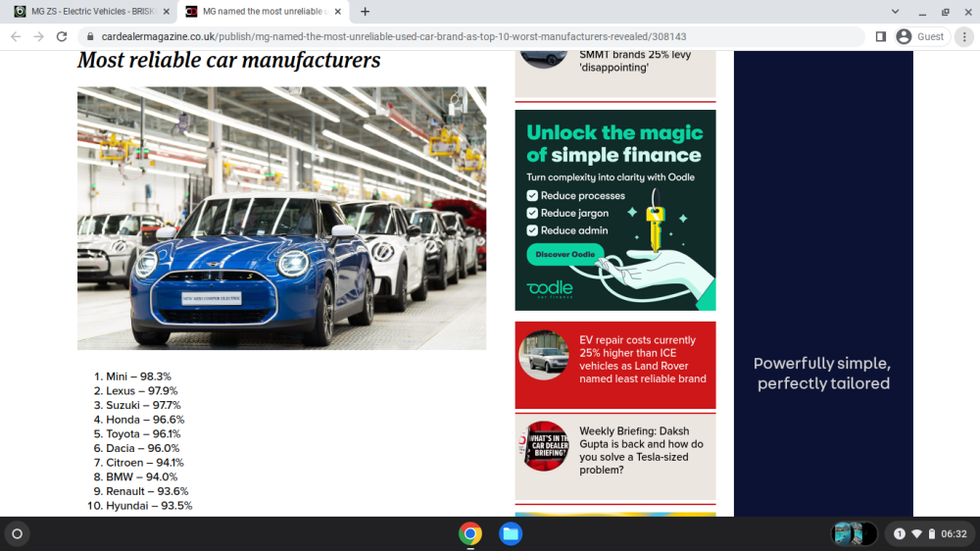The image size is (980, 551).
Task: Check the Reduce admin checkbox
Action: (532, 230)
